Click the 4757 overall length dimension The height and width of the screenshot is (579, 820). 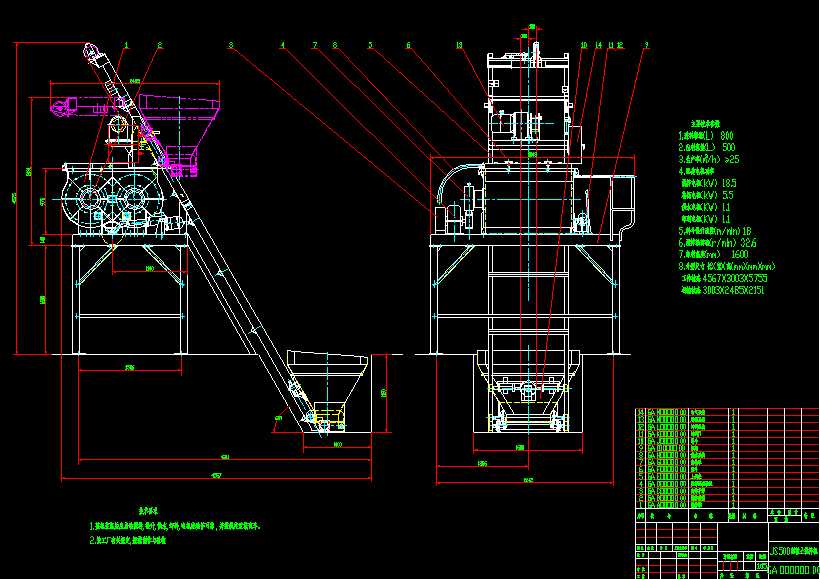pos(216,476)
